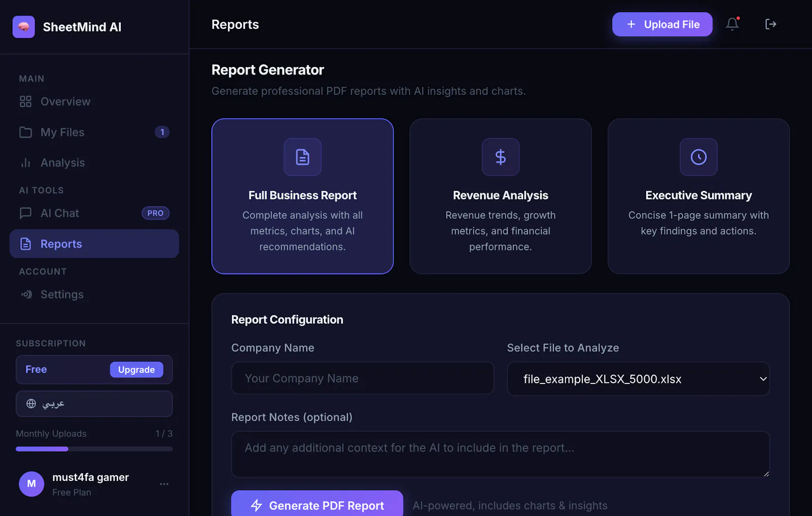Screen dimensions: 812x516
Task: Click the Upload File button
Action: pos(662,24)
